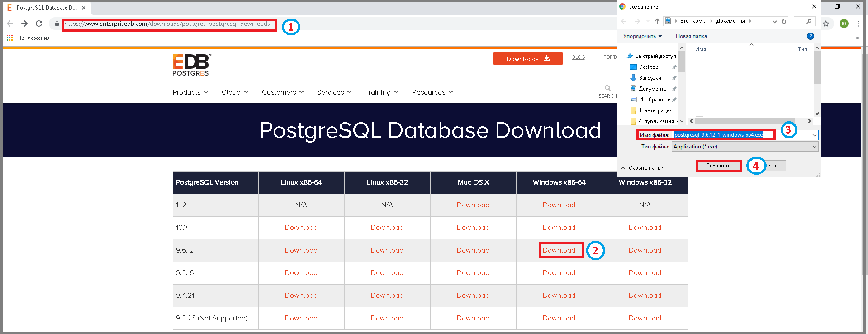Close the Сохранение dialog
This screenshot has width=868, height=334.
coord(814,6)
